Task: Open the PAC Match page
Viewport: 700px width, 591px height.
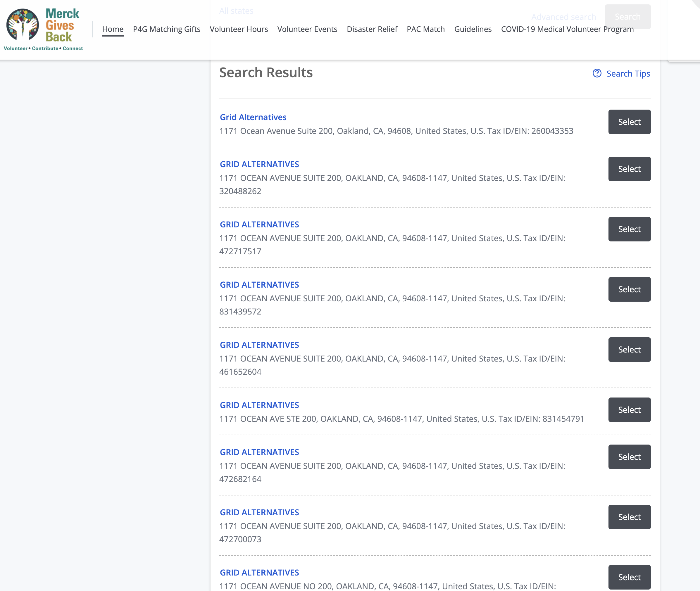Action: pyautogui.click(x=425, y=29)
